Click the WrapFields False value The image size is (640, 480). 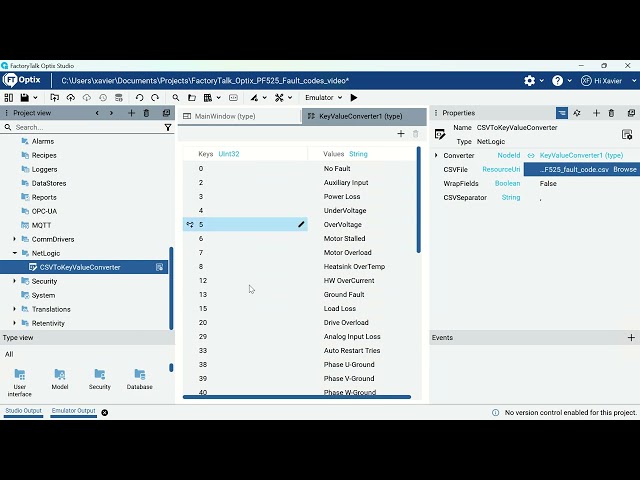(x=548, y=184)
